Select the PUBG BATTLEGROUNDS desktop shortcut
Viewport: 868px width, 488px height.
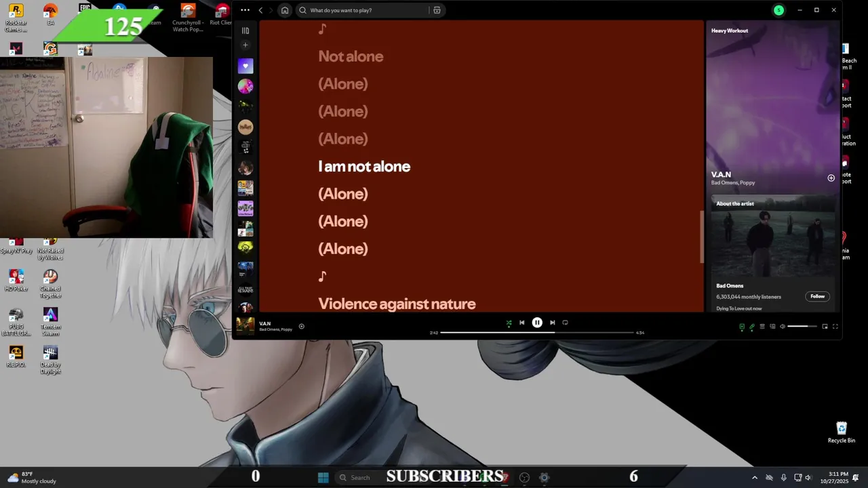click(x=16, y=322)
